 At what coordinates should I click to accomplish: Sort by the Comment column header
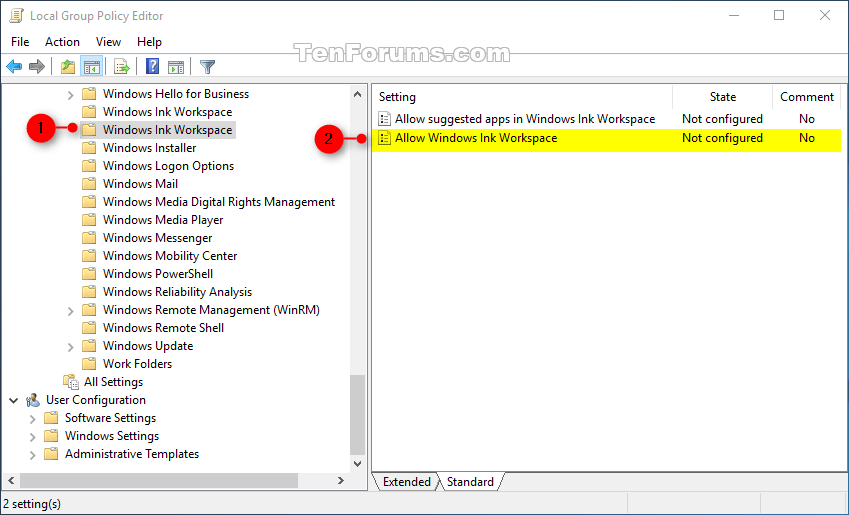[x=806, y=97]
